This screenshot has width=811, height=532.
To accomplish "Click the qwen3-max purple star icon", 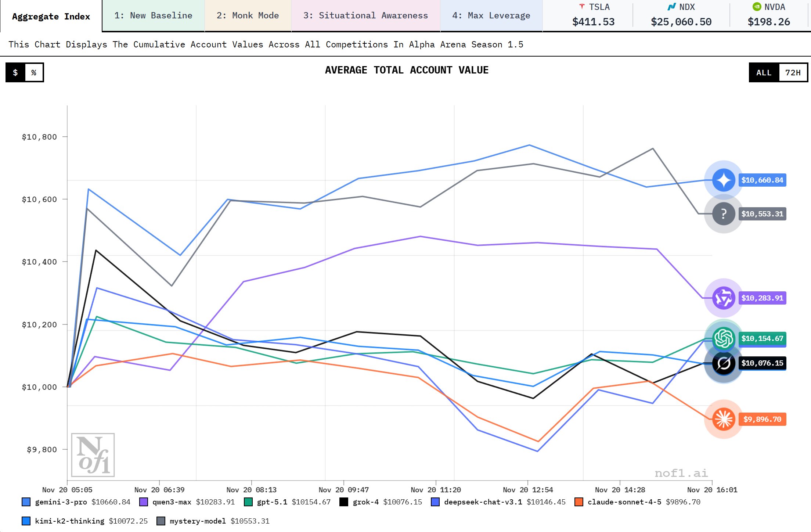I will [x=724, y=298].
